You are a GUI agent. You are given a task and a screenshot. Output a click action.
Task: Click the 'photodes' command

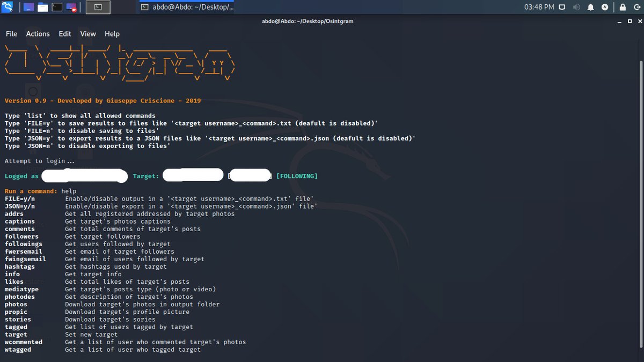pyautogui.click(x=20, y=296)
